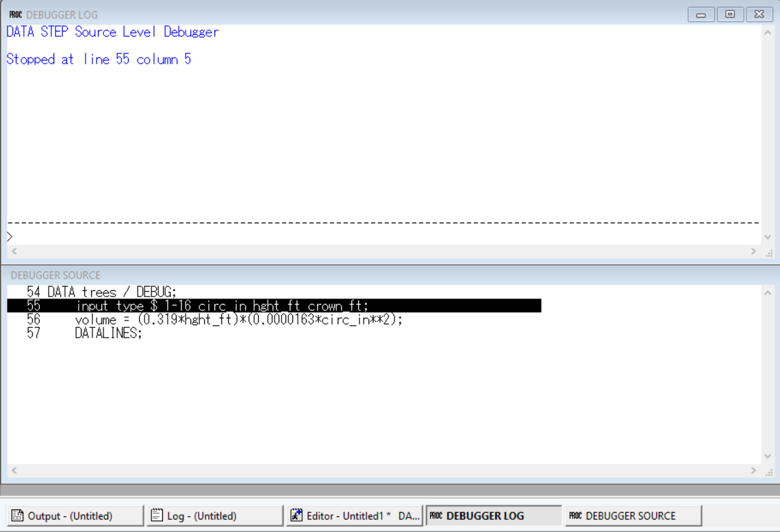This screenshot has width=780, height=532.
Task: Switch to the Log - (Untitled) tab
Action: (214, 516)
